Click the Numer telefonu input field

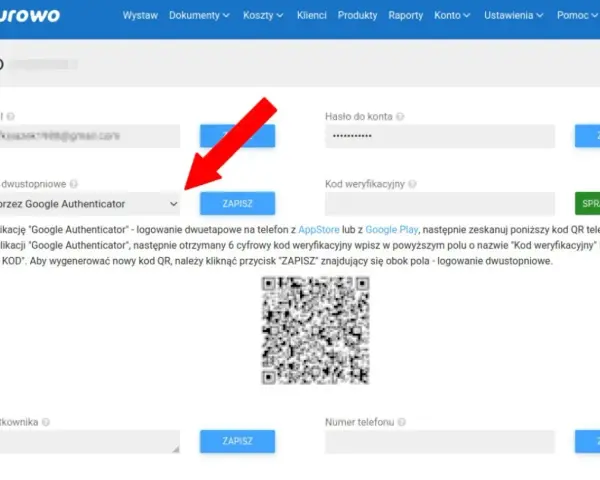pos(440,442)
